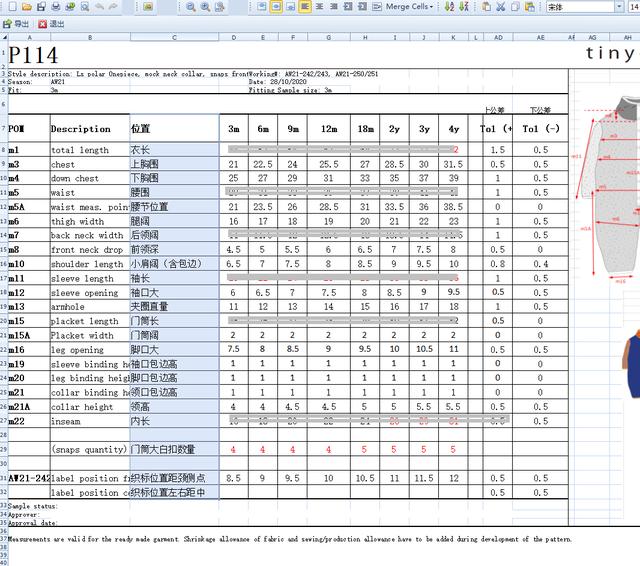
Task: Decrease cell indent
Action: click(x=348, y=7)
